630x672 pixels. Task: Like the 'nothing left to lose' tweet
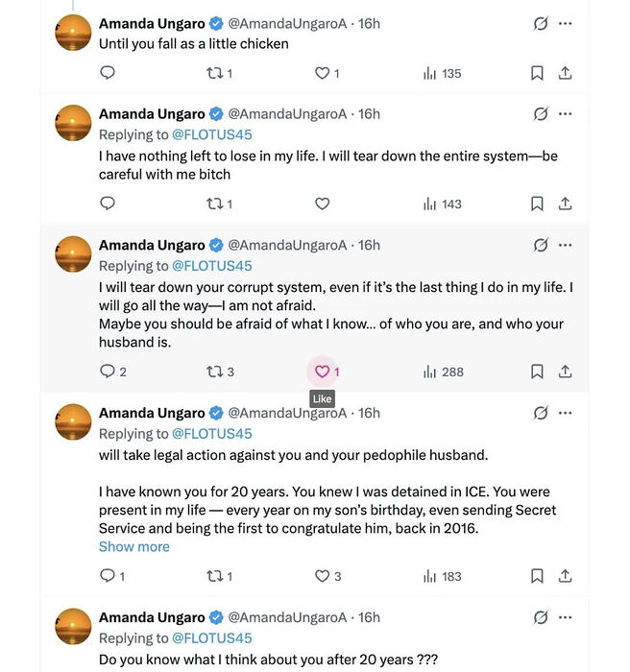322,204
